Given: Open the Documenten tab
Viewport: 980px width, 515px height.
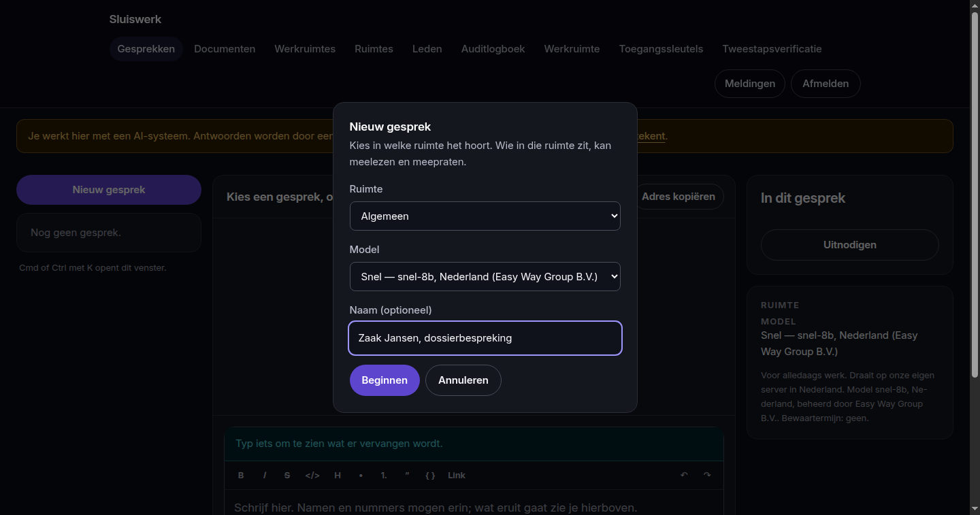Looking at the screenshot, I should click(x=225, y=49).
